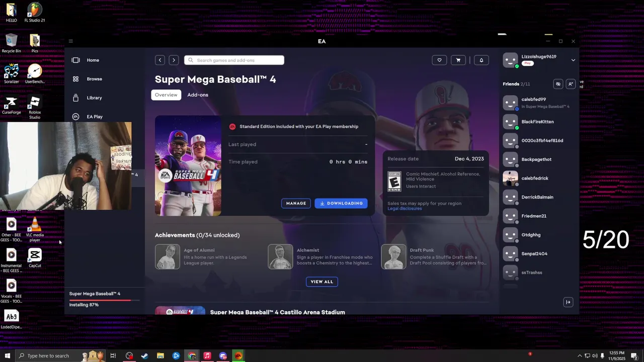
Task: Open Home in the EA sidebar
Action: 93,60
